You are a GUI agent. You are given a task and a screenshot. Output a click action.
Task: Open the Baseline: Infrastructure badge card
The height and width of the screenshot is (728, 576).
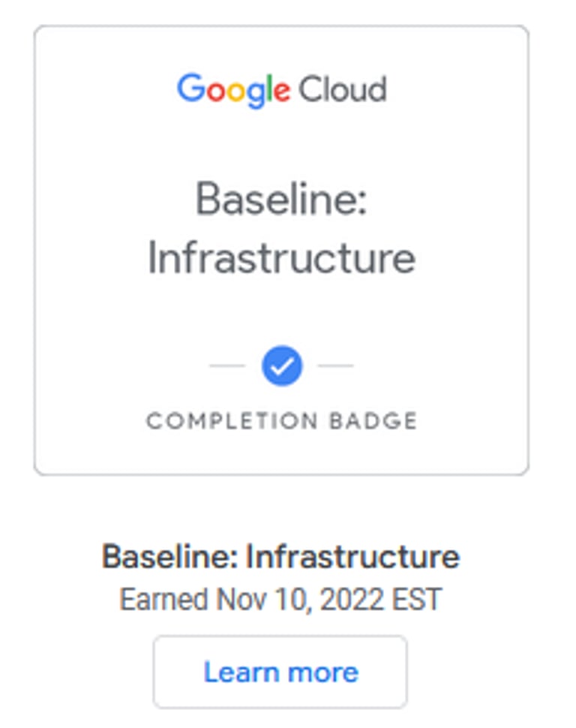click(281, 250)
